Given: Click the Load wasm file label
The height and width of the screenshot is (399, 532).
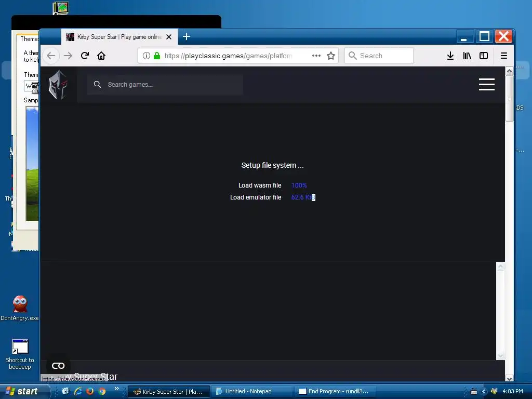Looking at the screenshot, I should (x=260, y=185).
